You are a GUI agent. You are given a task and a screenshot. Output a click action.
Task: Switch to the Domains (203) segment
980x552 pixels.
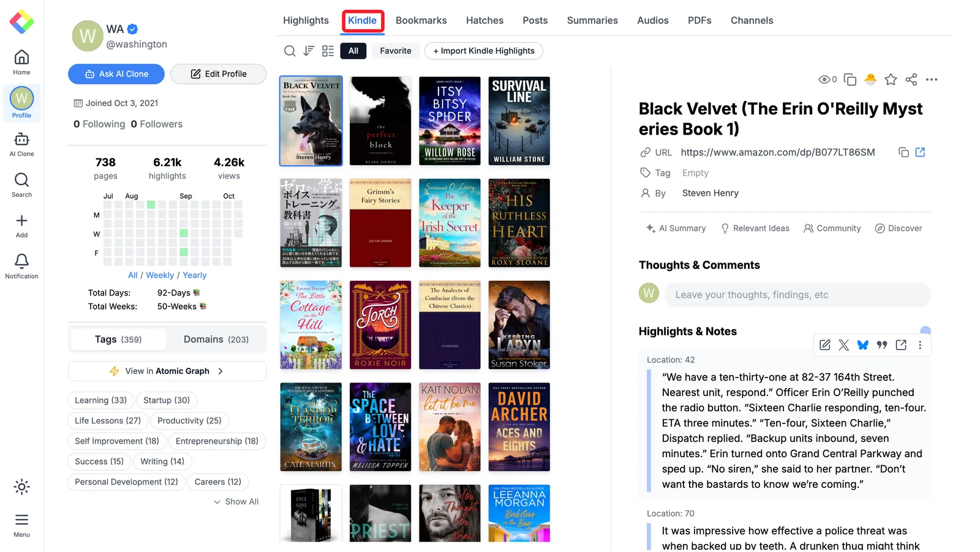[216, 339]
